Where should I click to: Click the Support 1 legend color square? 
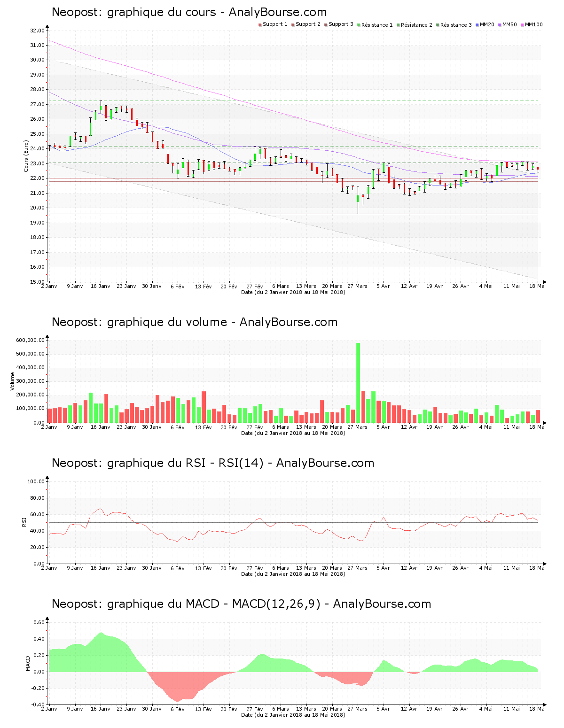(x=260, y=25)
